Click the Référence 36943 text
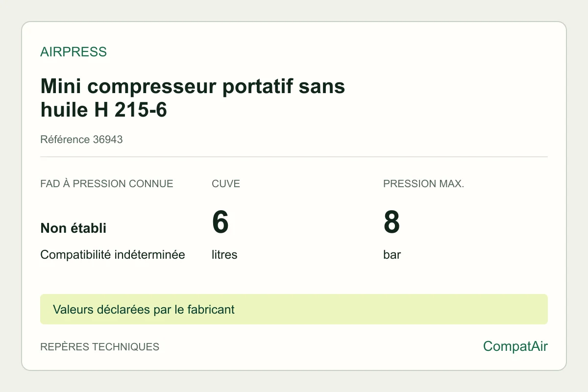 point(81,140)
